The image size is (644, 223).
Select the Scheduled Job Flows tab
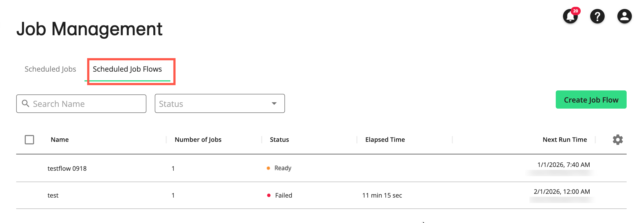[127, 69]
